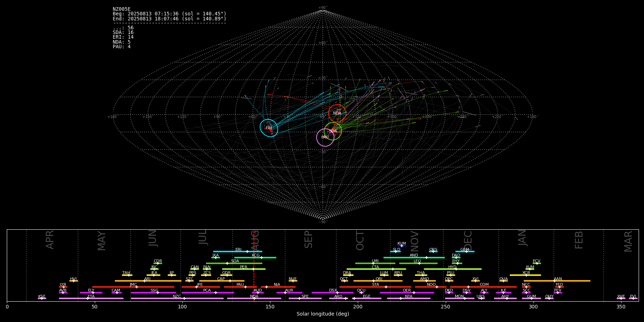644x322 pixels.
Task: Select the 'End: 20250813 18:07:46' line
Action: 170,19
